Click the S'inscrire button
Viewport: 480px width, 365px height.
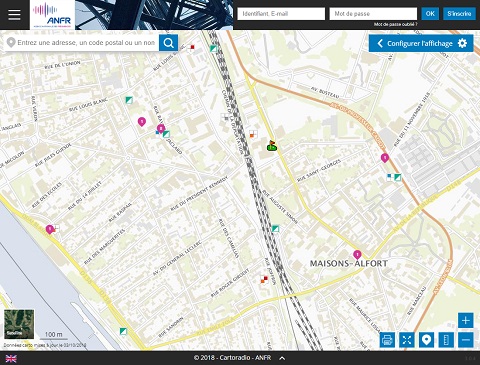click(x=459, y=14)
